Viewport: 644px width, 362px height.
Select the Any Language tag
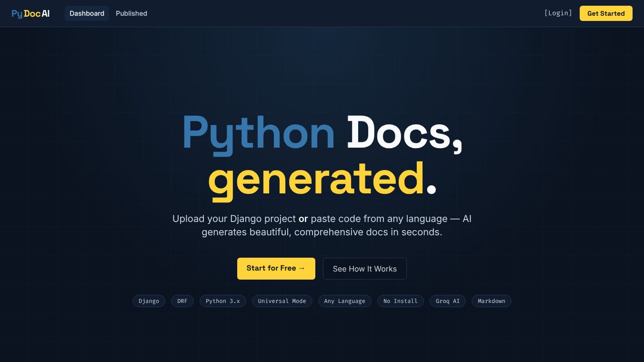(x=345, y=301)
